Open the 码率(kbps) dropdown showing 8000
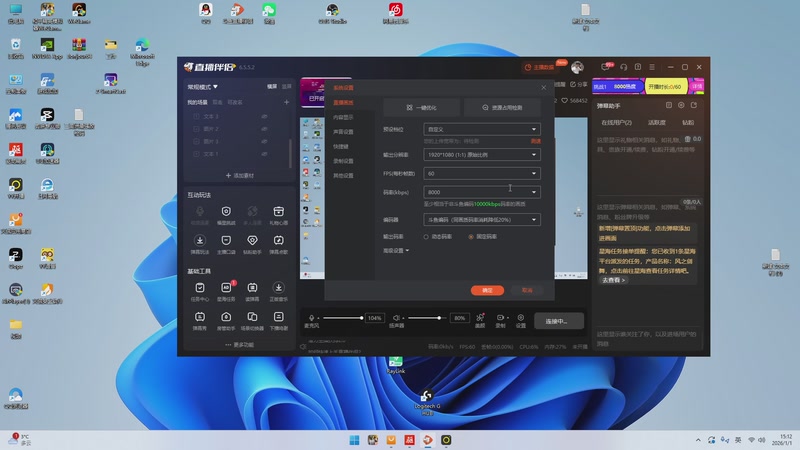 point(482,192)
